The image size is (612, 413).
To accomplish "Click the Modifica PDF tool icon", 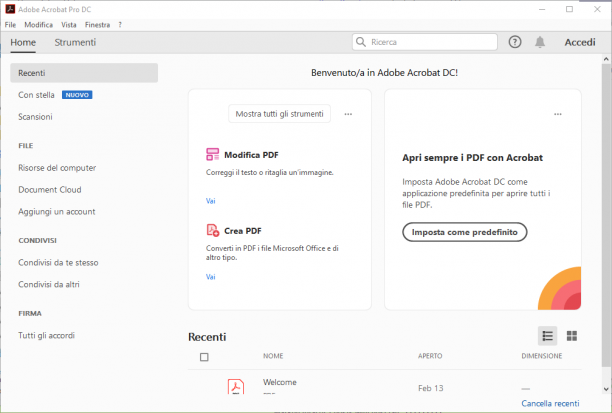I will (212, 154).
